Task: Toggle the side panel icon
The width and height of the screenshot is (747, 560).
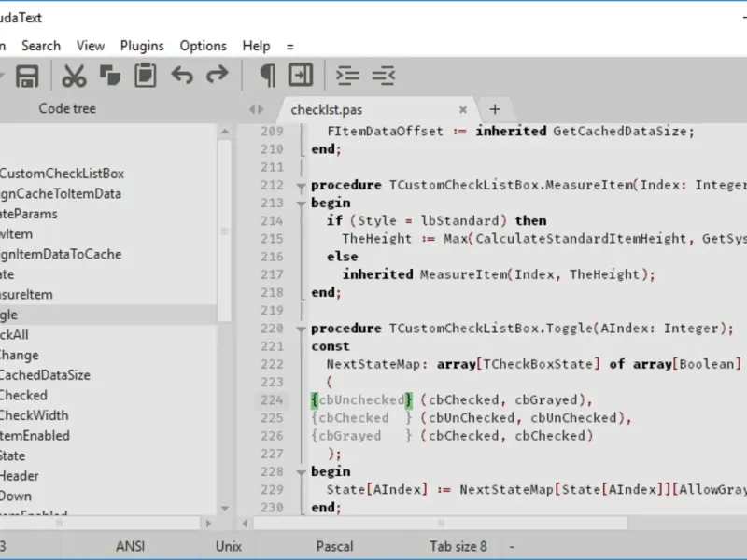Action: pos(301,75)
